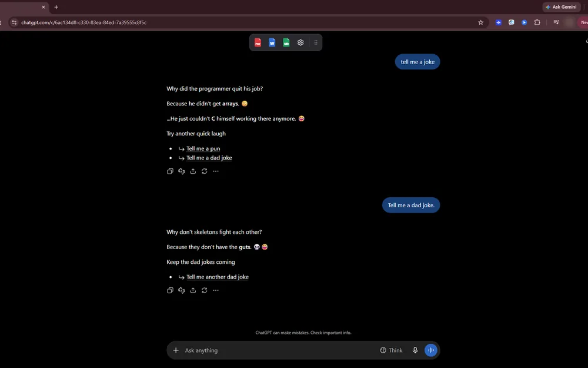
Task: Open the blue waveform browser extension
Action: pos(499,22)
